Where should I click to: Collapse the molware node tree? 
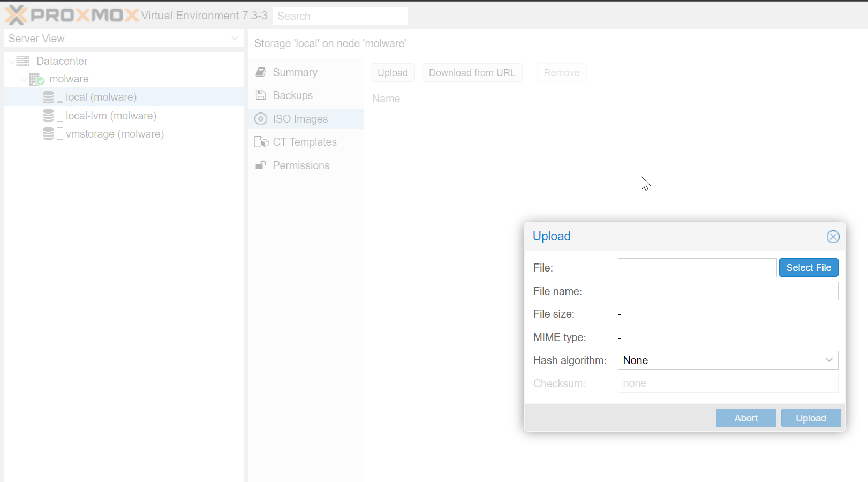tap(24, 79)
